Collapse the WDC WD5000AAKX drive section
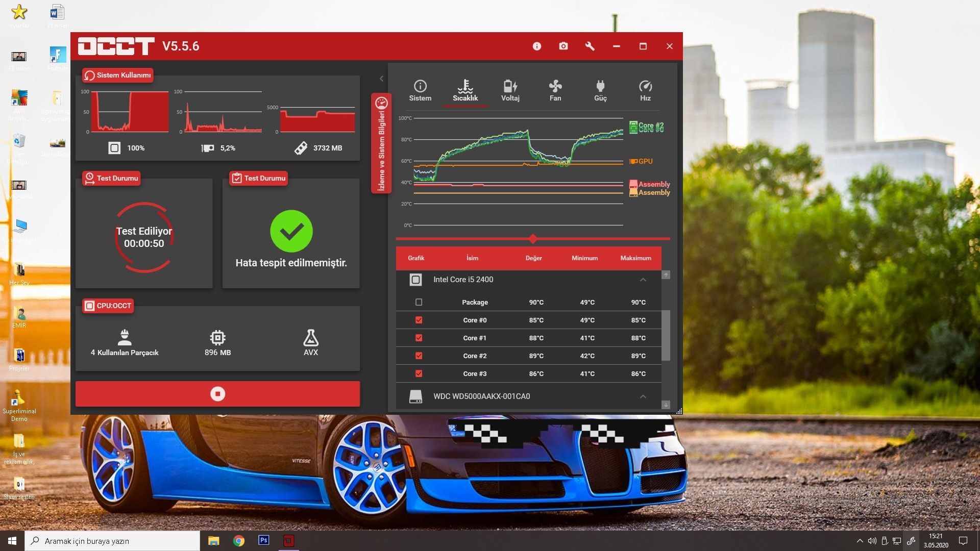 coord(643,396)
